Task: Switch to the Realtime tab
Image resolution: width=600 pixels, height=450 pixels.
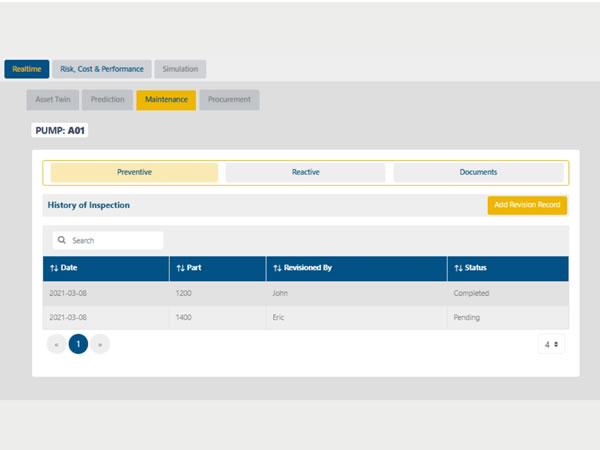Action: coord(27,69)
